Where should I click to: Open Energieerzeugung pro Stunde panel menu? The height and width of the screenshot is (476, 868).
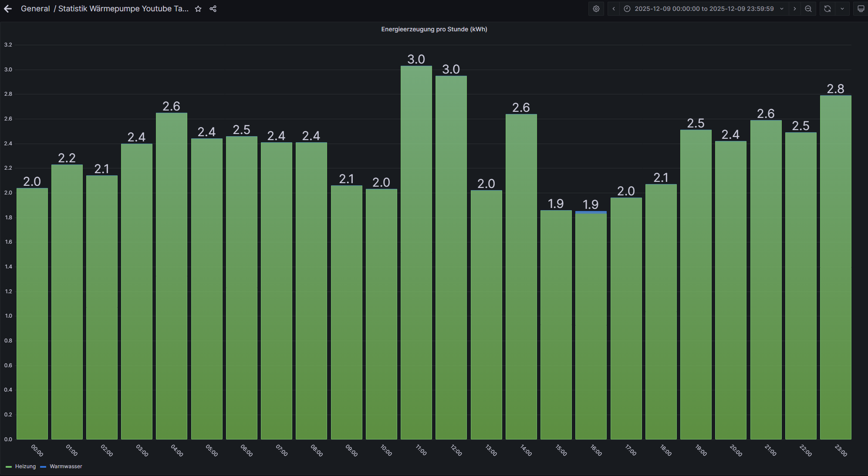pyautogui.click(x=434, y=29)
